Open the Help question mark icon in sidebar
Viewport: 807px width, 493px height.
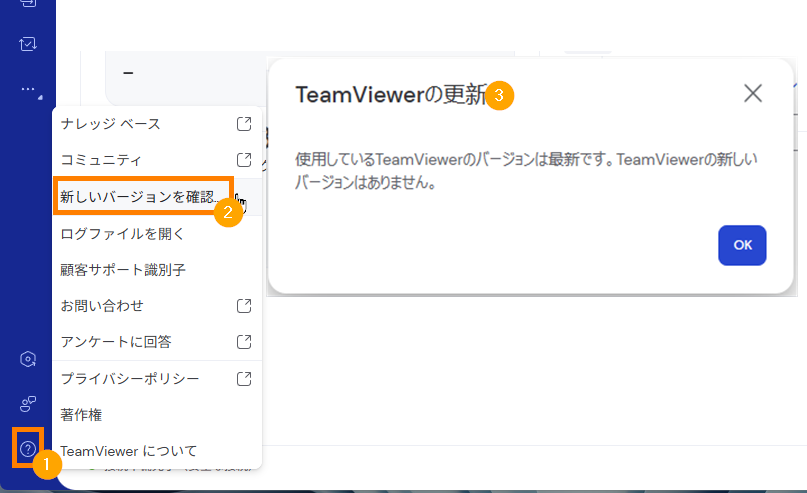28,449
